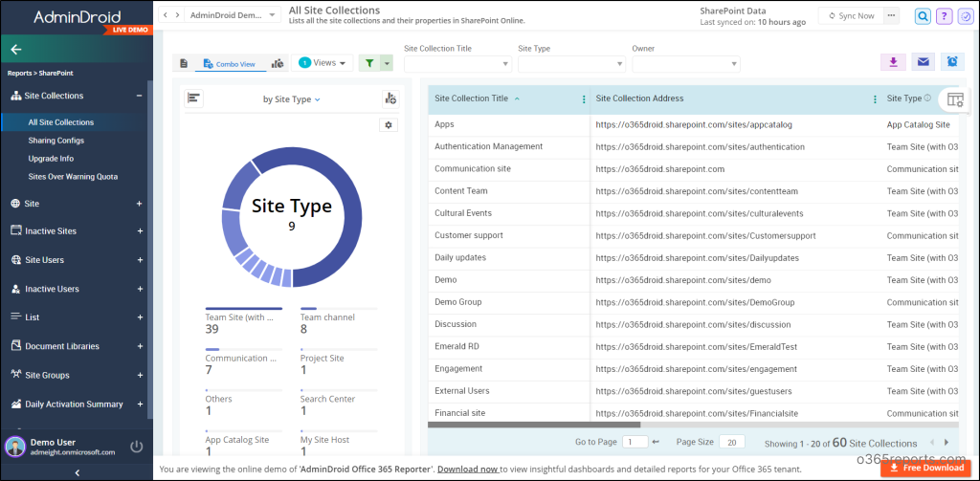Expand the List menu
This screenshot has height=481, width=980.
[x=140, y=317]
